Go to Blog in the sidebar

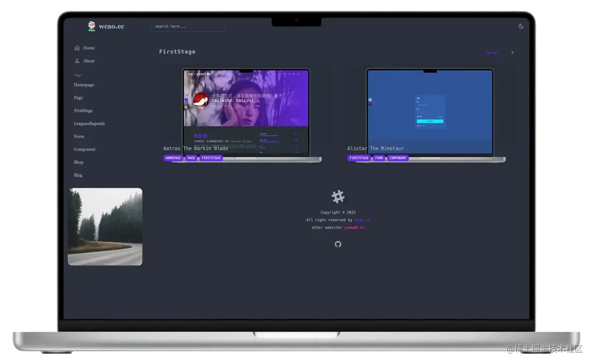(78, 175)
